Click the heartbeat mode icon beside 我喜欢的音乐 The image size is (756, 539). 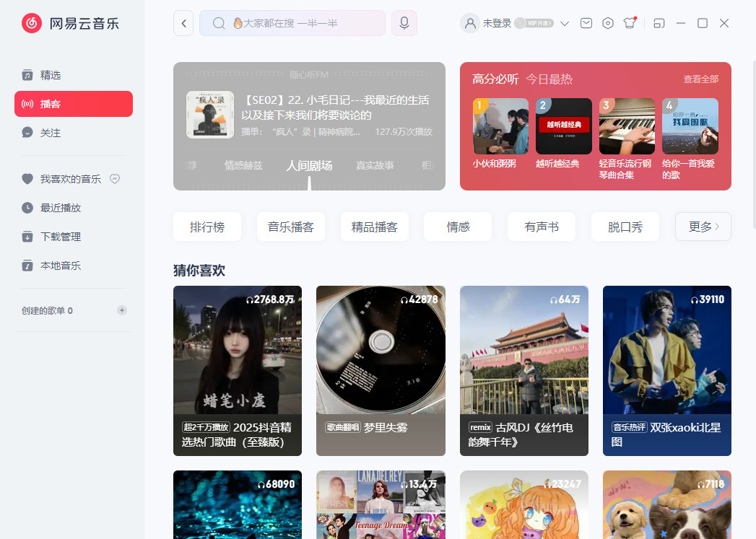[x=114, y=179]
